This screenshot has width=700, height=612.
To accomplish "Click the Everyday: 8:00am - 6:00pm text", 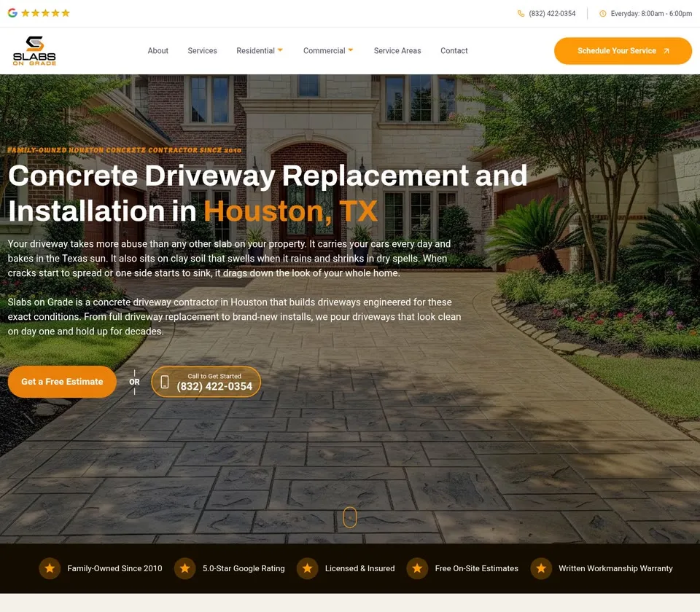I will [651, 13].
